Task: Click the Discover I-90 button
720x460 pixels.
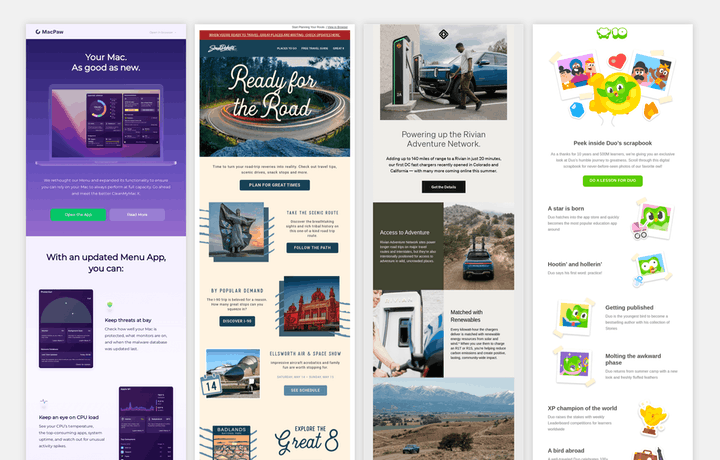Action: tap(237, 321)
